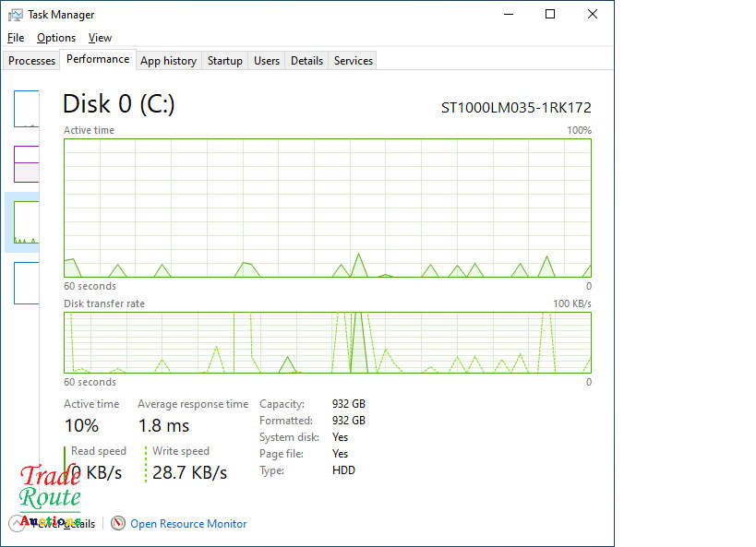Open the Services tab
The width and height of the screenshot is (756, 547).
[354, 61]
